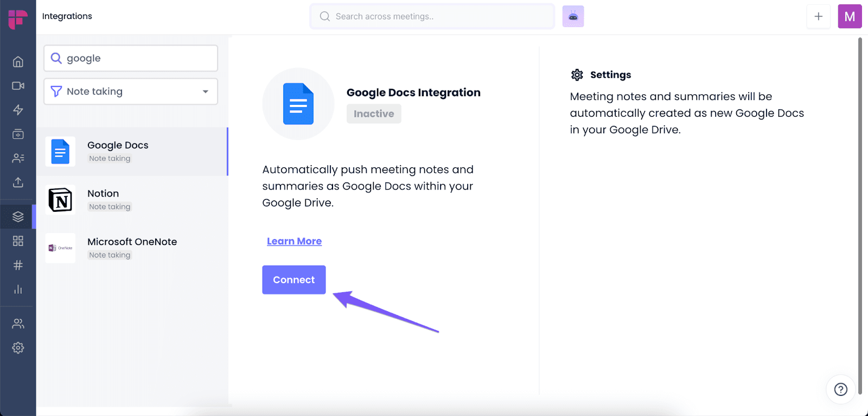This screenshot has height=416, width=868.
Task: Open Meetings video camera icon
Action: 18,86
